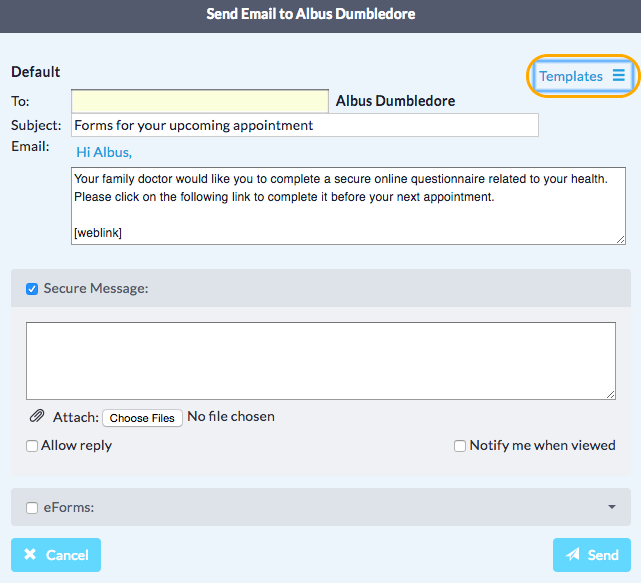Click the Hi Albus greeting text

tap(104, 152)
